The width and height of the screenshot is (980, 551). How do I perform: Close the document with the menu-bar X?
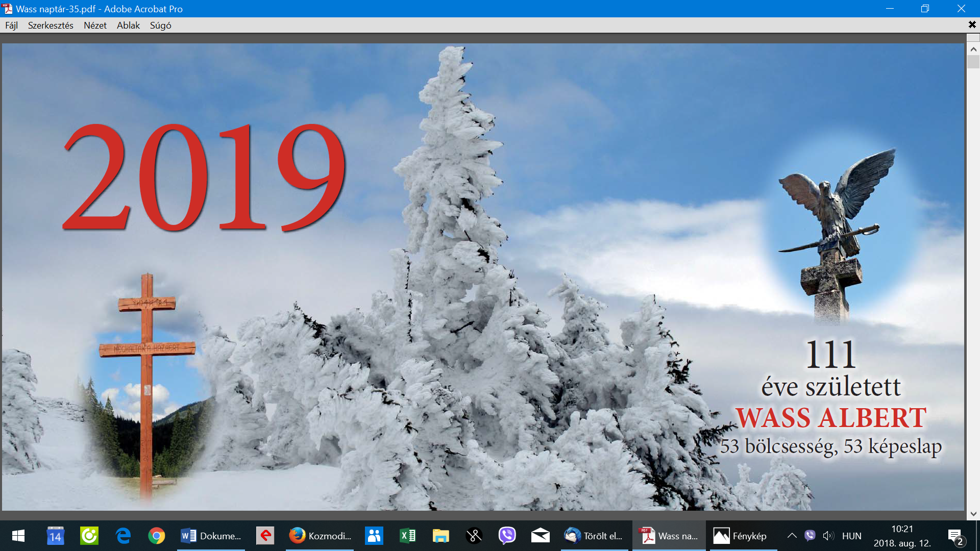(x=972, y=24)
